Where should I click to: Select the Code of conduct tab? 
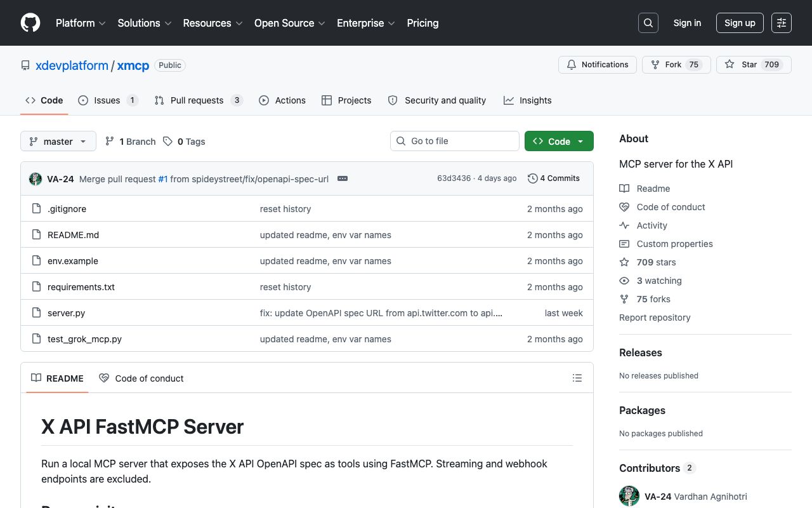tap(141, 378)
